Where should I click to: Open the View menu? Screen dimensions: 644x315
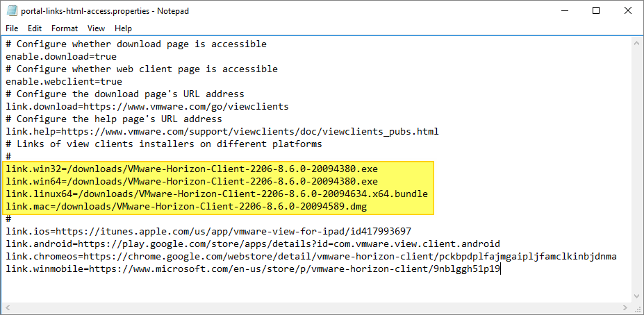click(96, 28)
